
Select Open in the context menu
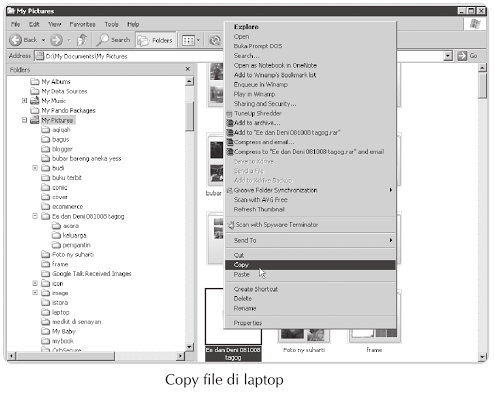coord(310,37)
